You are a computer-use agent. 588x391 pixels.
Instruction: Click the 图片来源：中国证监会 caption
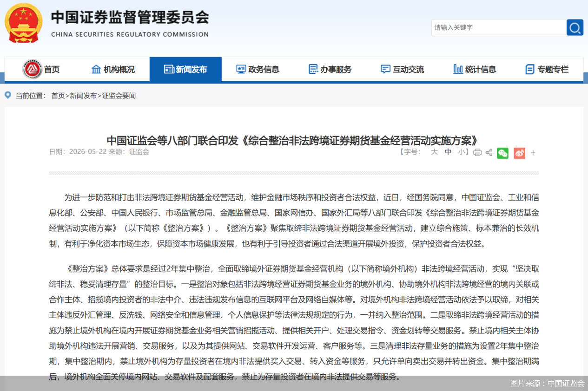(547, 383)
